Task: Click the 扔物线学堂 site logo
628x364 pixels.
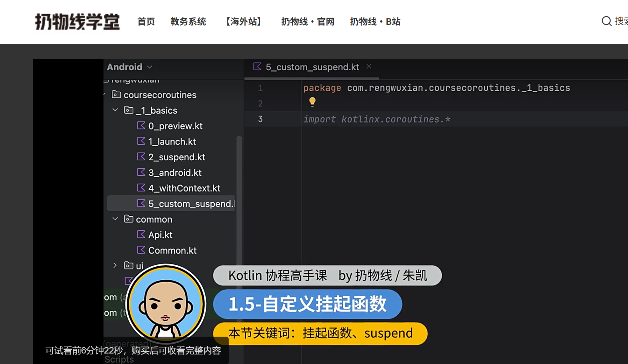Action: 77,22
